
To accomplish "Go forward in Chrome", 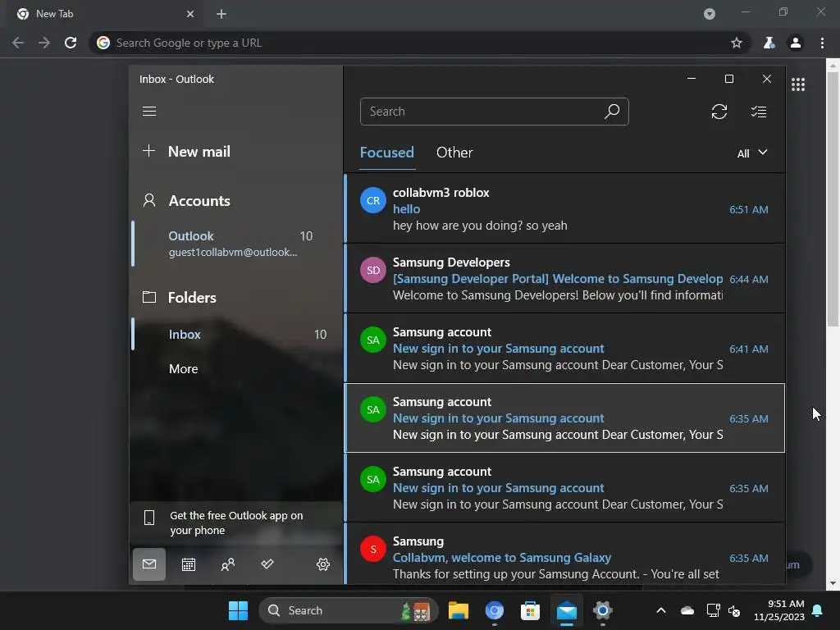I will point(44,43).
